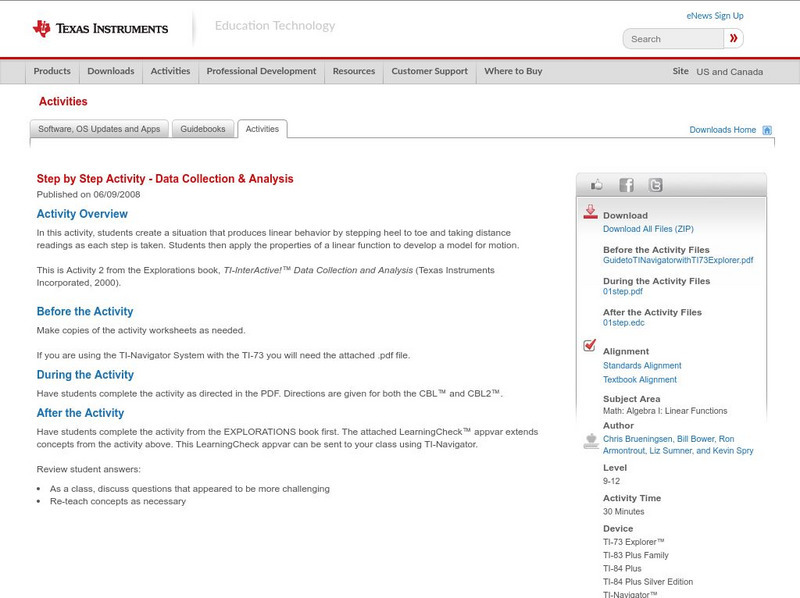This screenshot has height=598, width=800.
Task: Click the Texas Instruments logo
Action: pyautogui.click(x=101, y=29)
